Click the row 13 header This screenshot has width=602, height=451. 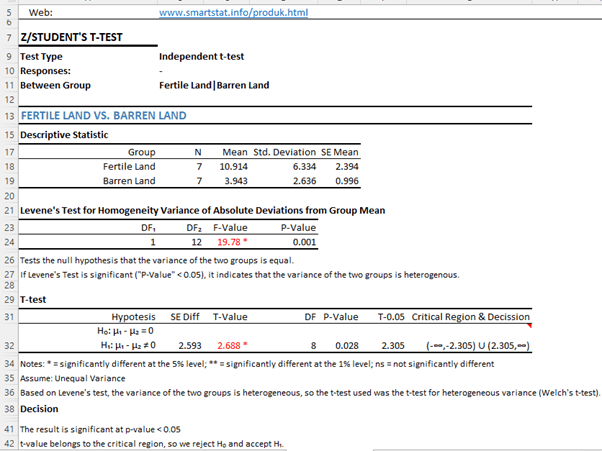click(9, 116)
